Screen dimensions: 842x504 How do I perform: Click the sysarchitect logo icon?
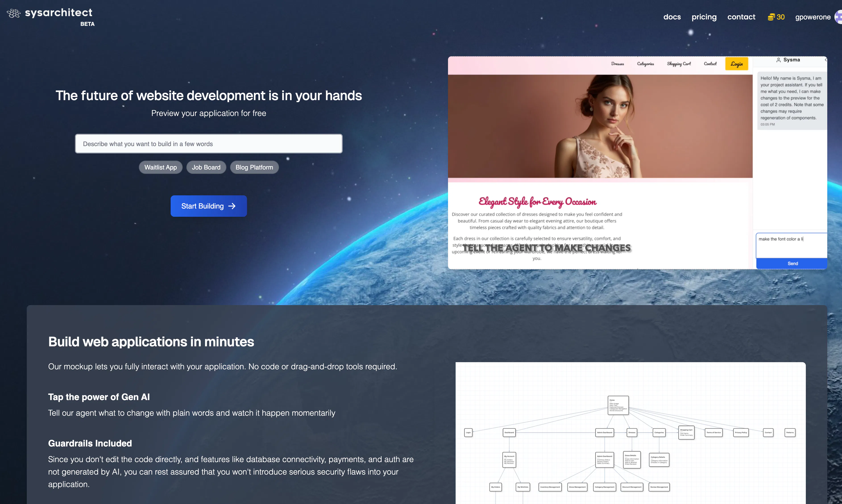(14, 13)
